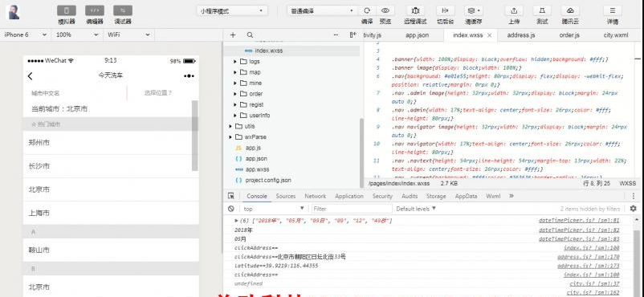Close the index.wxss editor tab
Viewport: 644px width, 297px height.
489,35
